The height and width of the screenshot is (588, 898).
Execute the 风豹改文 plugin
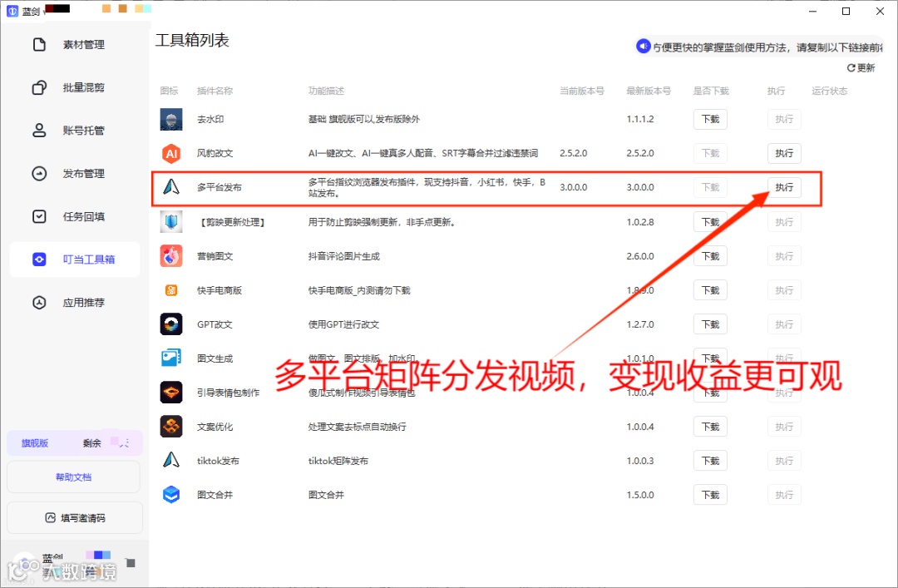(784, 153)
